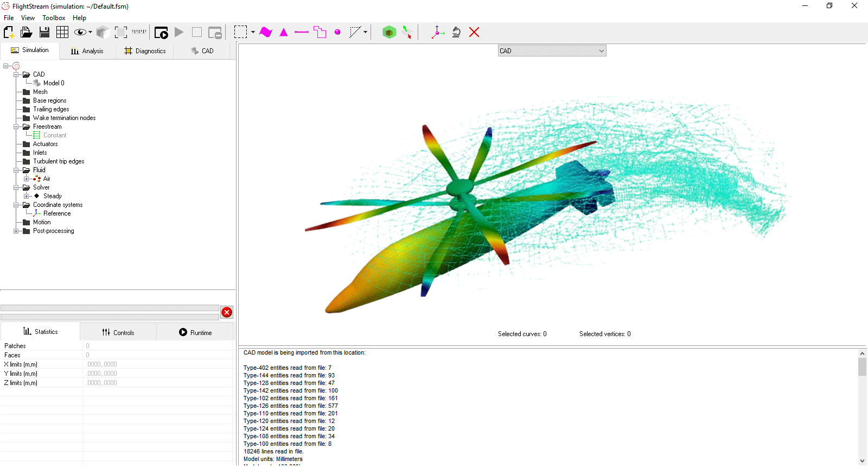
Task: Open the Toolbox menu
Action: click(x=54, y=18)
